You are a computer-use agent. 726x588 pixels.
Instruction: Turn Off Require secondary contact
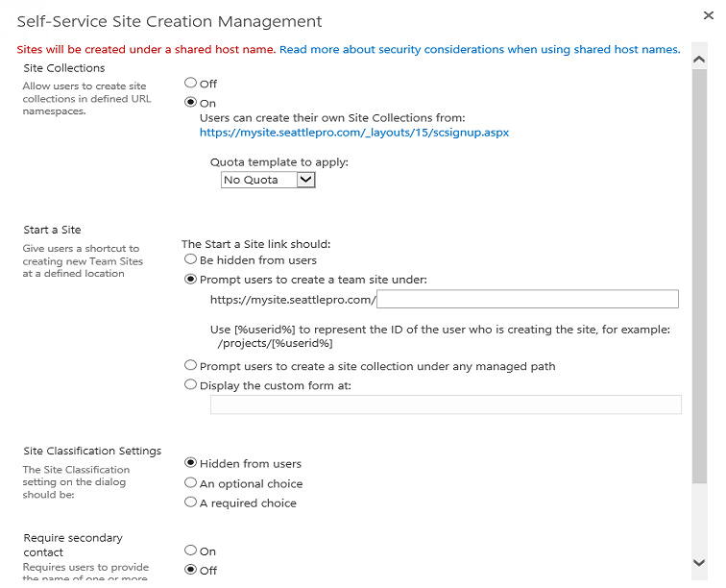point(190,570)
